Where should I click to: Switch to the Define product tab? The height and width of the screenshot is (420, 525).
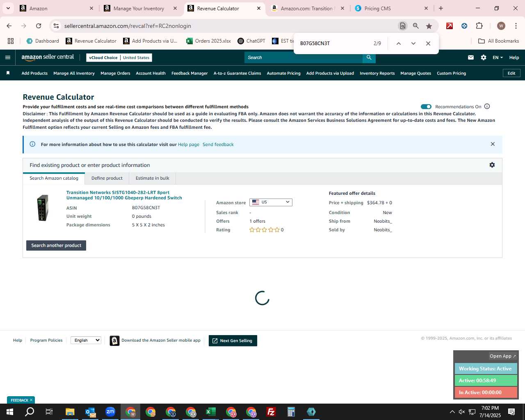coord(107,178)
